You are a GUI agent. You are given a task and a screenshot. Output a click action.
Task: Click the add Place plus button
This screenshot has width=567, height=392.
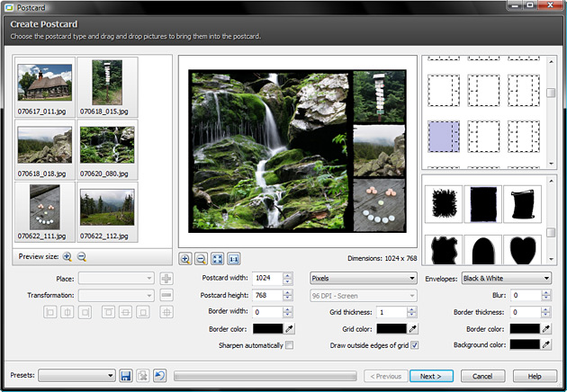pos(166,279)
